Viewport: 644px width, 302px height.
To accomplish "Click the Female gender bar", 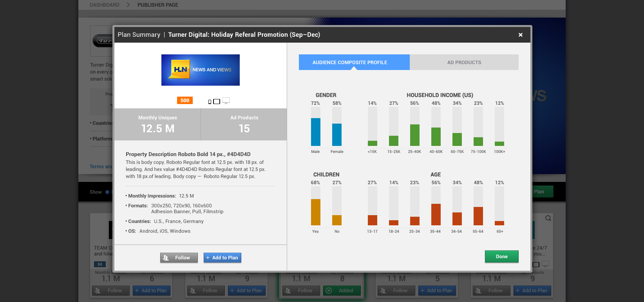I will 337,135.
